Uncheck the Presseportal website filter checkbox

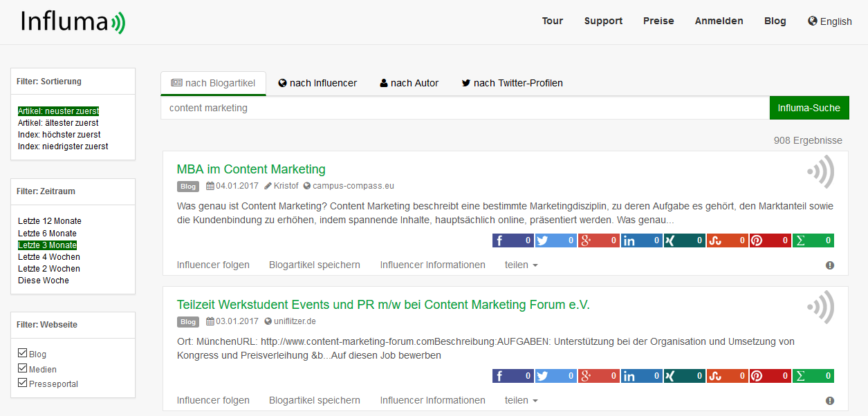[x=23, y=384]
